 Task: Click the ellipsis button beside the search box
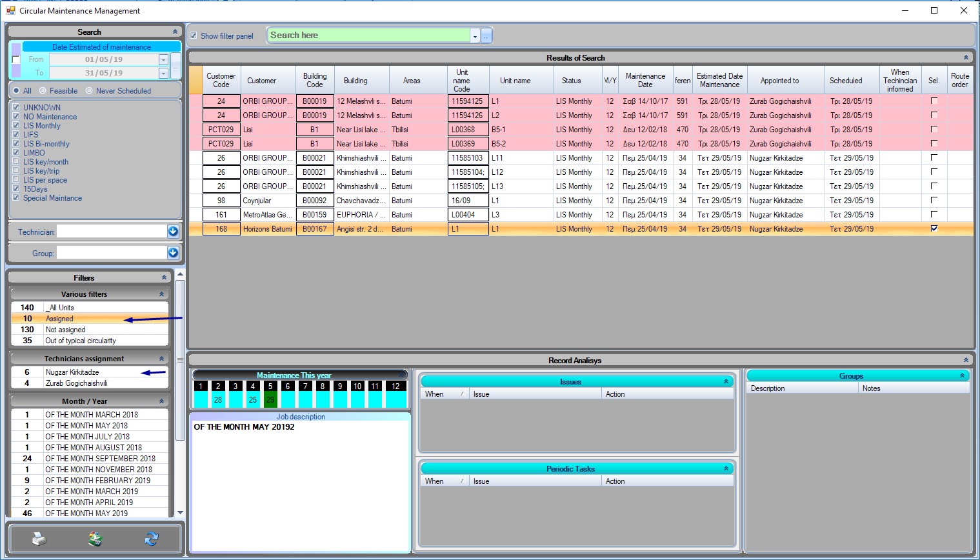click(x=486, y=36)
